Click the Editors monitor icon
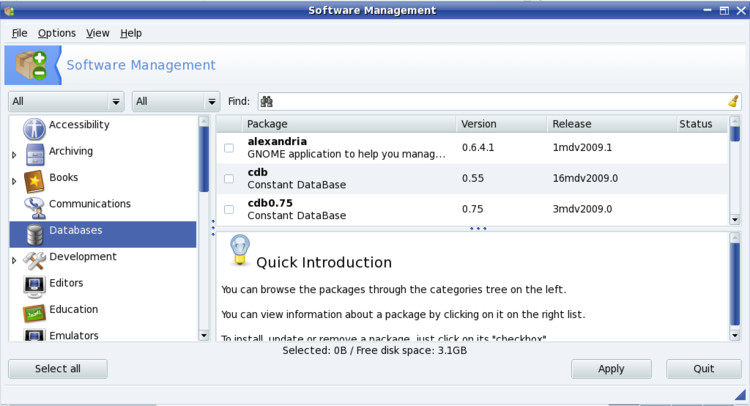The width and height of the screenshot is (750, 406). (34, 287)
